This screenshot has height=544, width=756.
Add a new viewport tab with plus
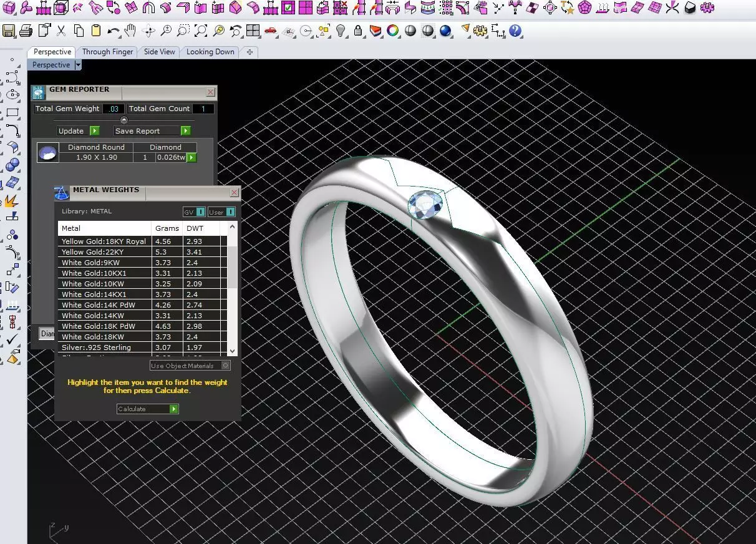point(250,52)
